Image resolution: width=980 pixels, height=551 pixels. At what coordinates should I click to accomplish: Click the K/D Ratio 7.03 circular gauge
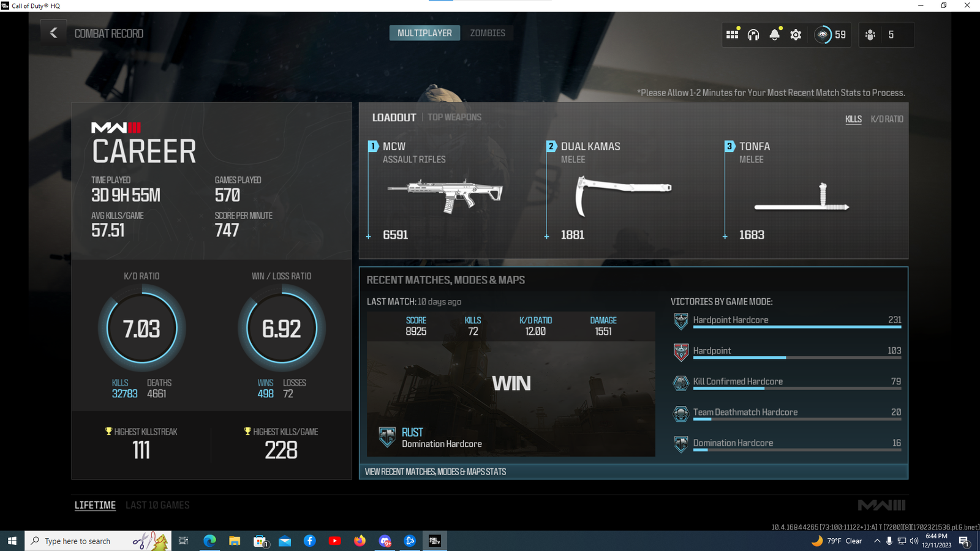coord(141,329)
